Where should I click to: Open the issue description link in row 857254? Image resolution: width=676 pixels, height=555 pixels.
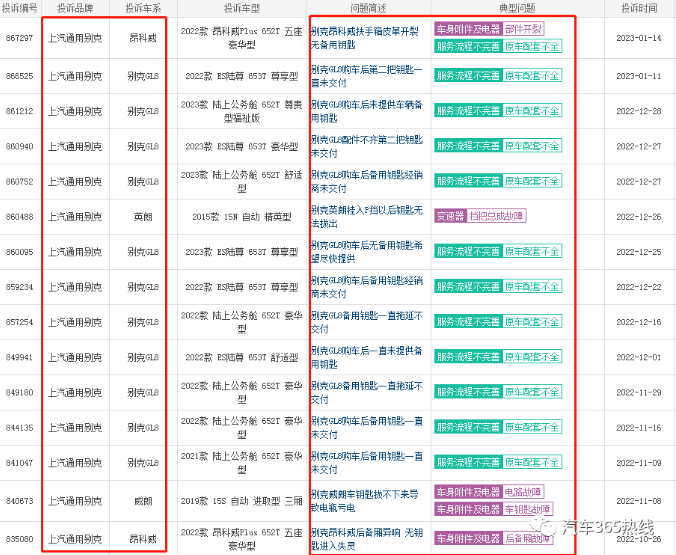pyautogui.click(x=367, y=322)
